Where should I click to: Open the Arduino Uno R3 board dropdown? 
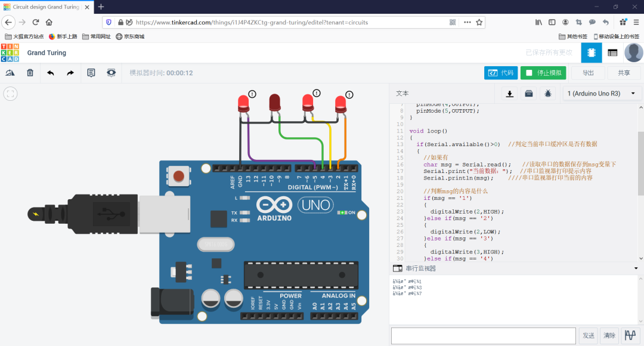(601, 94)
